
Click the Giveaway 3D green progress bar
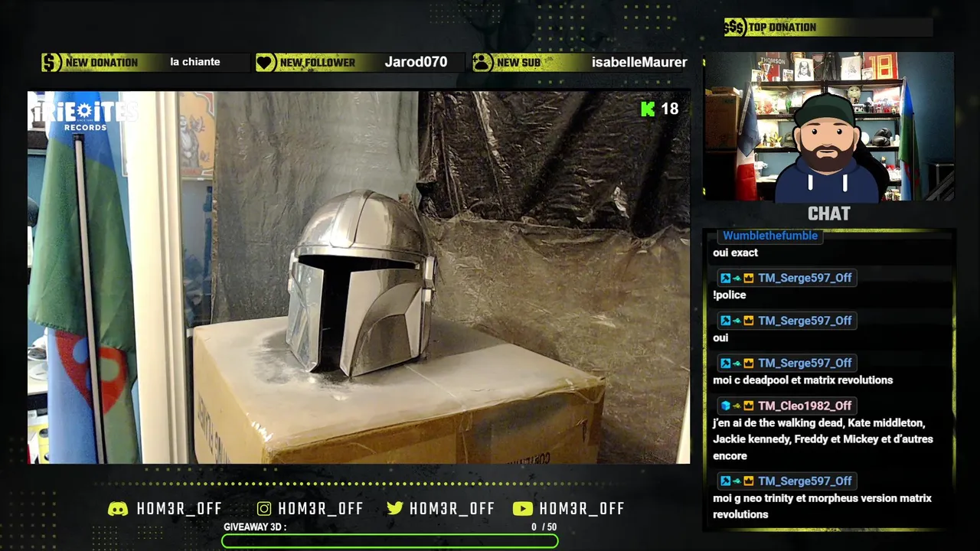click(390, 542)
